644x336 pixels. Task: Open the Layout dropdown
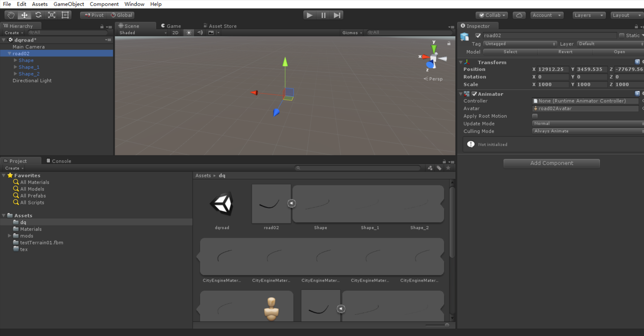(627, 15)
